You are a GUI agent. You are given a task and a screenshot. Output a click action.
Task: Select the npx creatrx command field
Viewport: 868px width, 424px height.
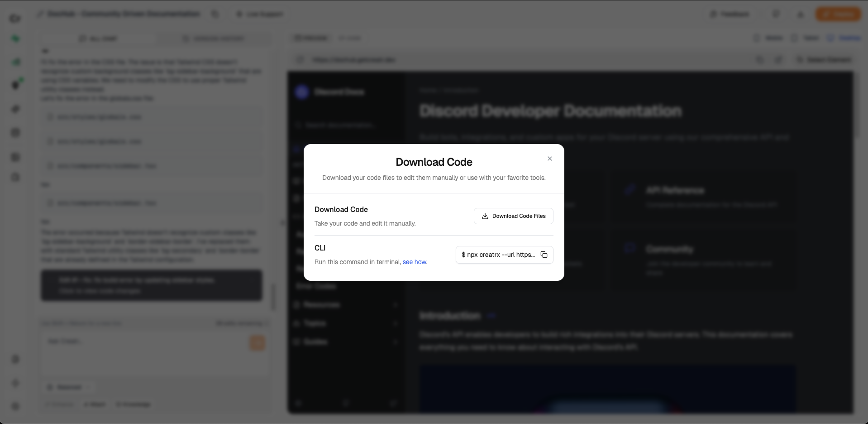tap(504, 255)
